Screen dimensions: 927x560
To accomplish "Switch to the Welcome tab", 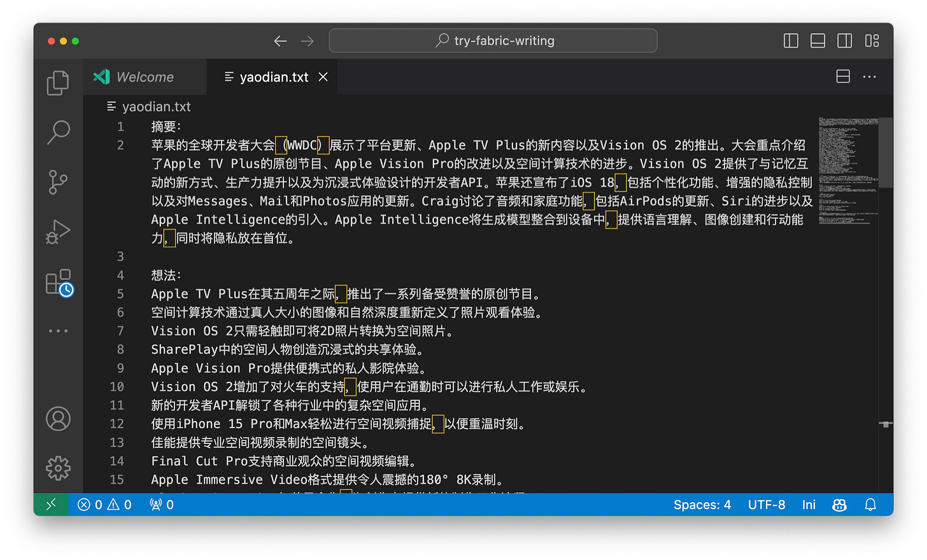I will click(145, 77).
